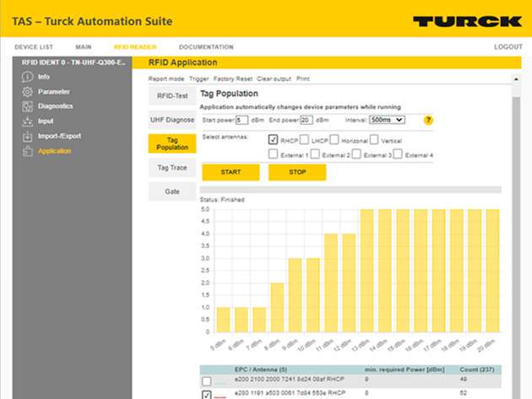Click the Import-/Export icon
This screenshot has width=532, height=399.
coord(28,137)
